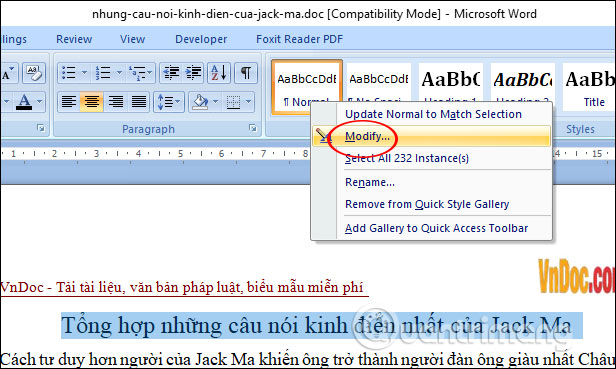Open the Developer tab

point(201,39)
